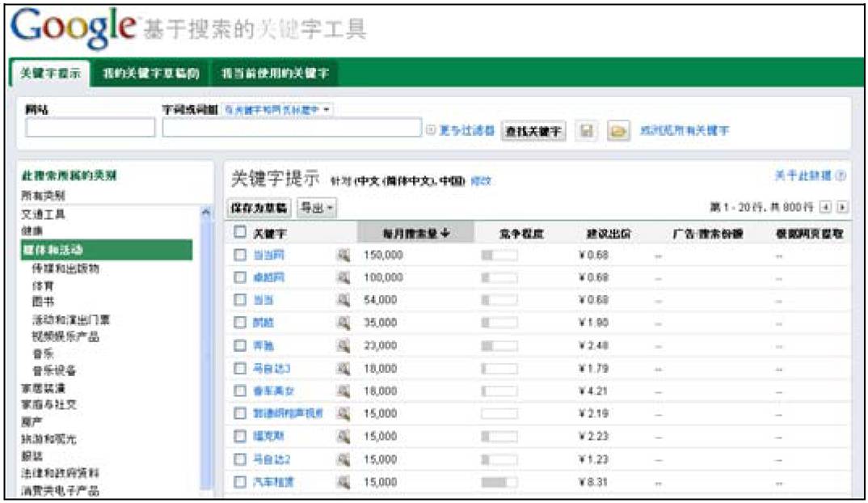Open the 汽车租赁 keyword link

(x=273, y=482)
